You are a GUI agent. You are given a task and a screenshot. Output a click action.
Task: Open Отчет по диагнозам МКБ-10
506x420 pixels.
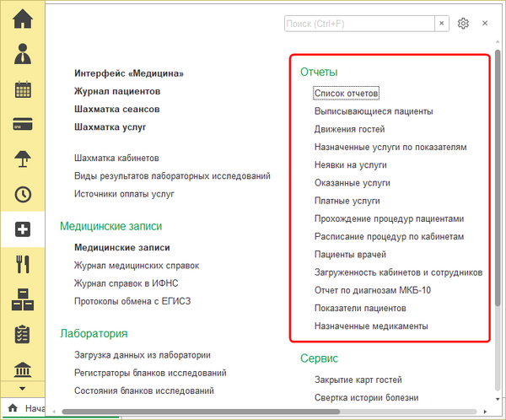(x=373, y=290)
